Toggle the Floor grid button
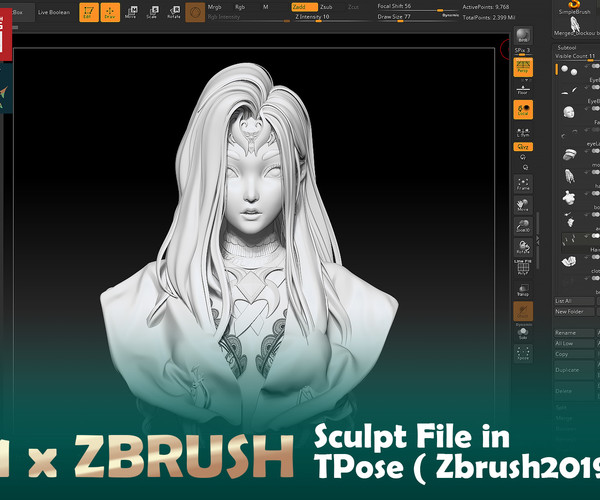This screenshot has height=500, width=600. [x=523, y=90]
